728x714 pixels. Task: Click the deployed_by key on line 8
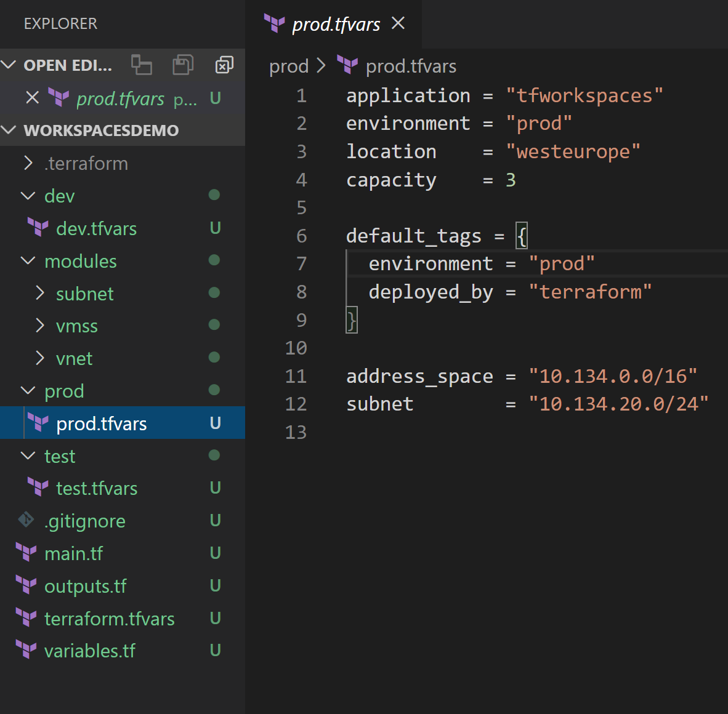[x=431, y=292]
